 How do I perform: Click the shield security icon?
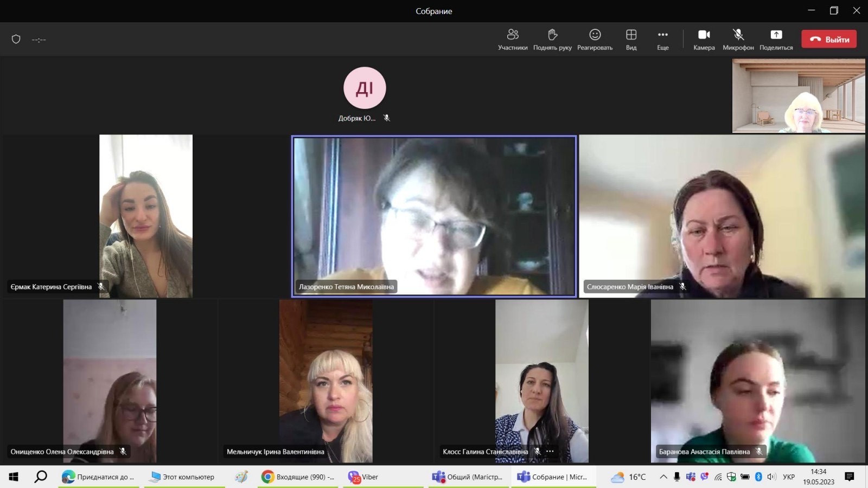point(16,39)
